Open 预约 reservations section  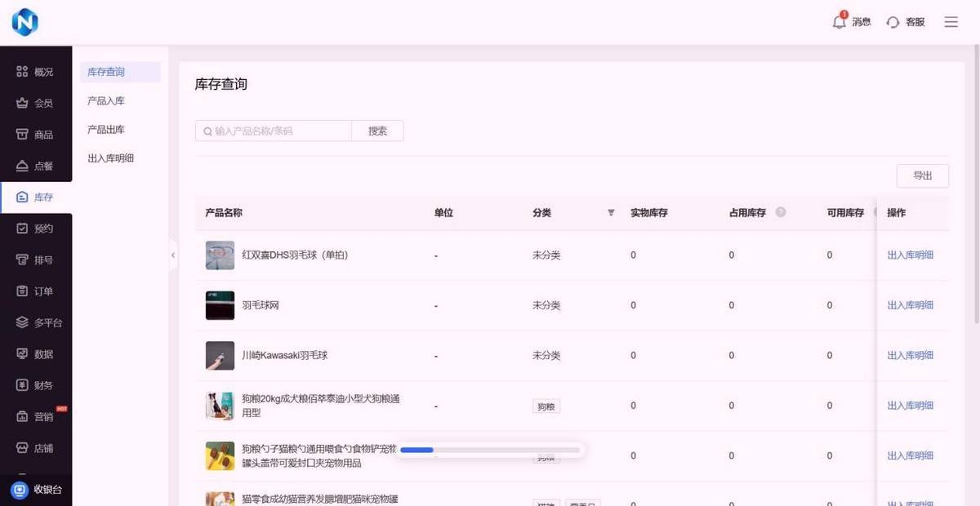point(35,229)
